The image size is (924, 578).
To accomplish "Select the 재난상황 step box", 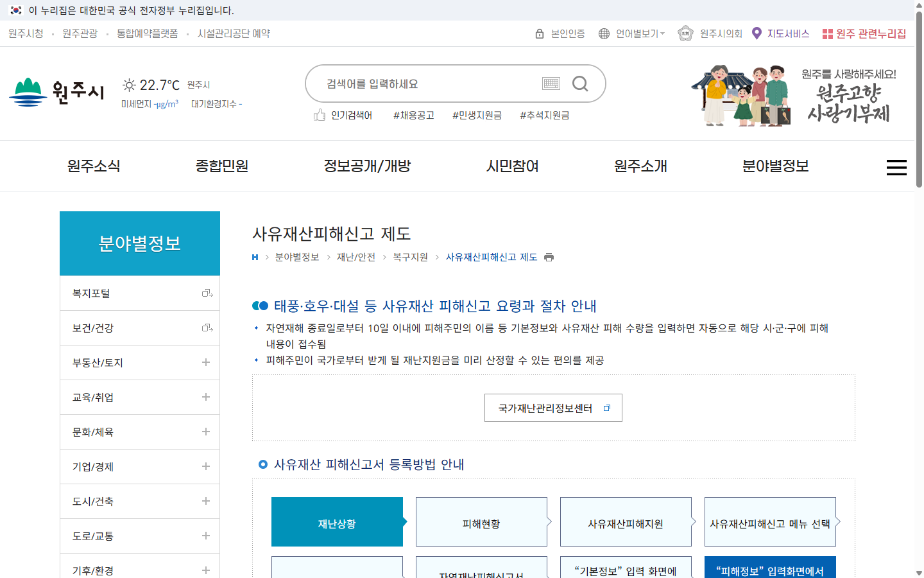I will tap(337, 521).
